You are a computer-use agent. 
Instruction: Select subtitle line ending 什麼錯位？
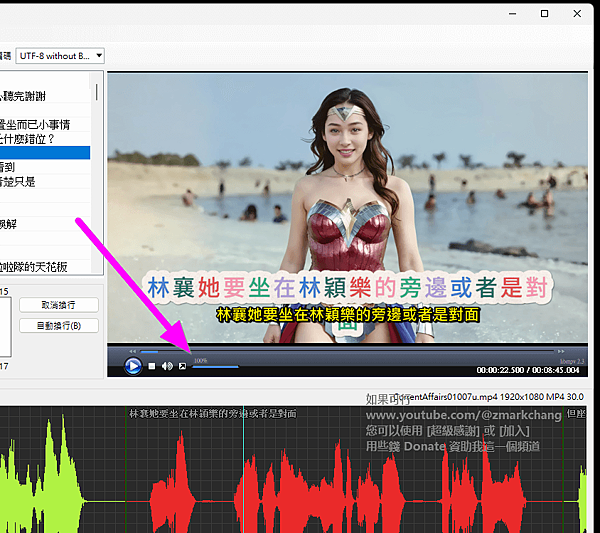28,139
